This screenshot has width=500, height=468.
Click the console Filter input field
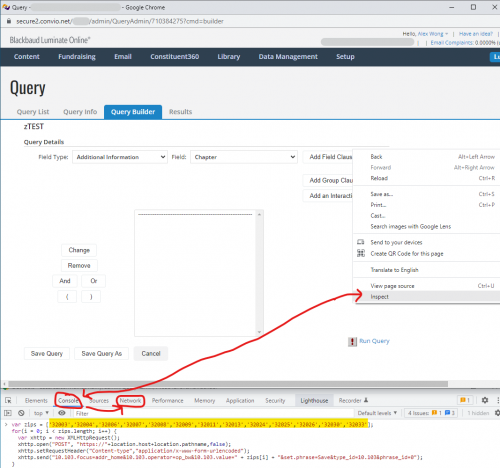(x=213, y=413)
